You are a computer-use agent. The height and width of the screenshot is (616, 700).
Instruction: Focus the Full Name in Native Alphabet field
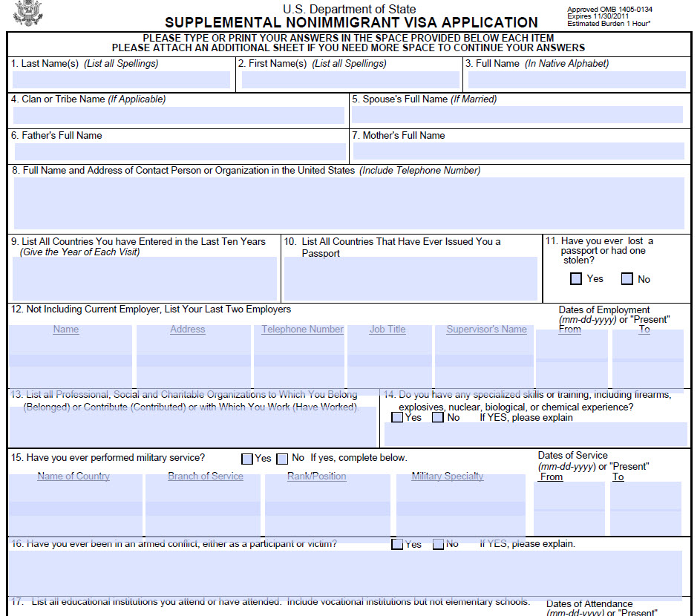(577, 80)
